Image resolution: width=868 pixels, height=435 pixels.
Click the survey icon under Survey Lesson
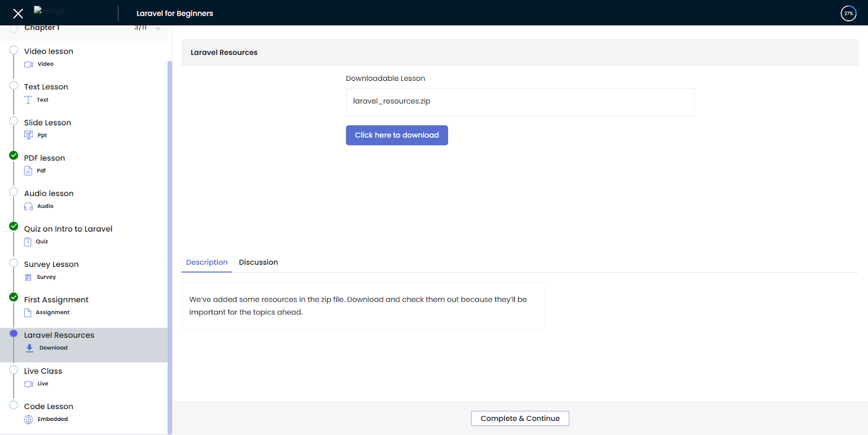coord(28,277)
